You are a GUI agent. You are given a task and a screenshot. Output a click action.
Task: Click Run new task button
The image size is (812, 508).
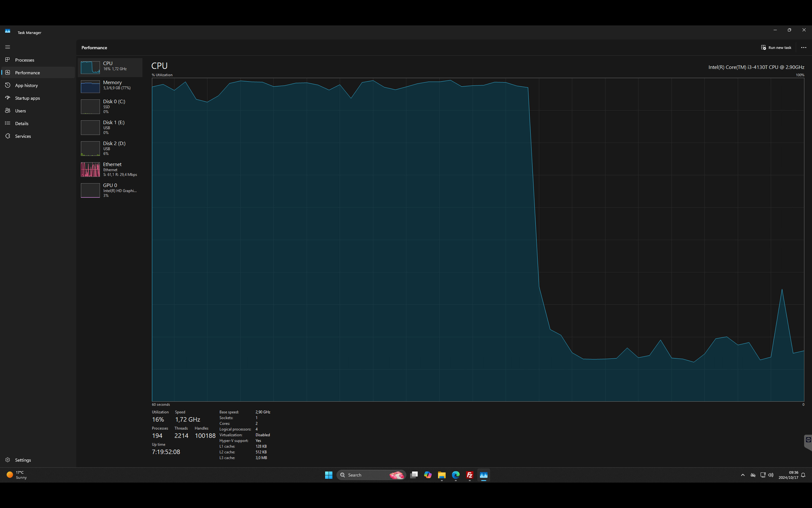tap(776, 47)
